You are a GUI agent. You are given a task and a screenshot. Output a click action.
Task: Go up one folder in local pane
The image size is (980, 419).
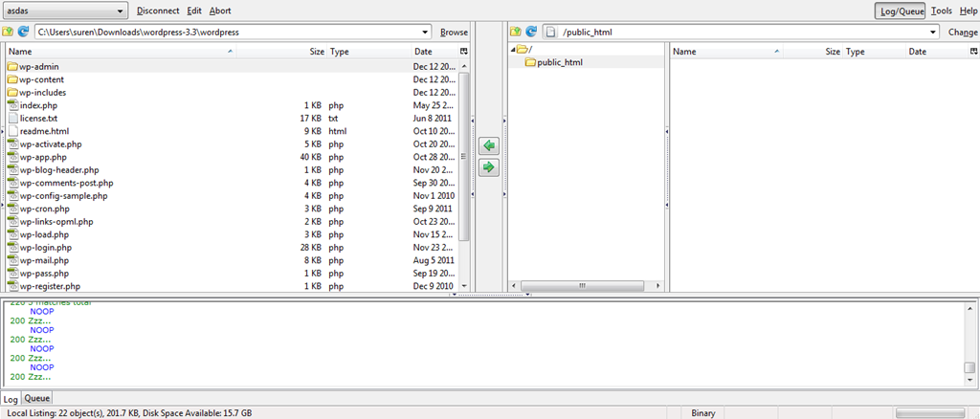pos(9,32)
